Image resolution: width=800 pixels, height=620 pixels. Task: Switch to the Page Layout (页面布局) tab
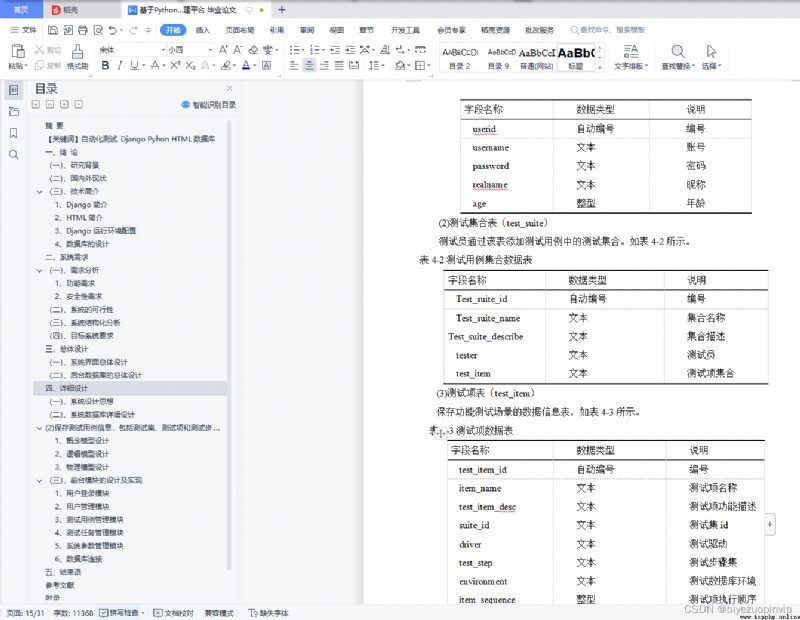240,30
